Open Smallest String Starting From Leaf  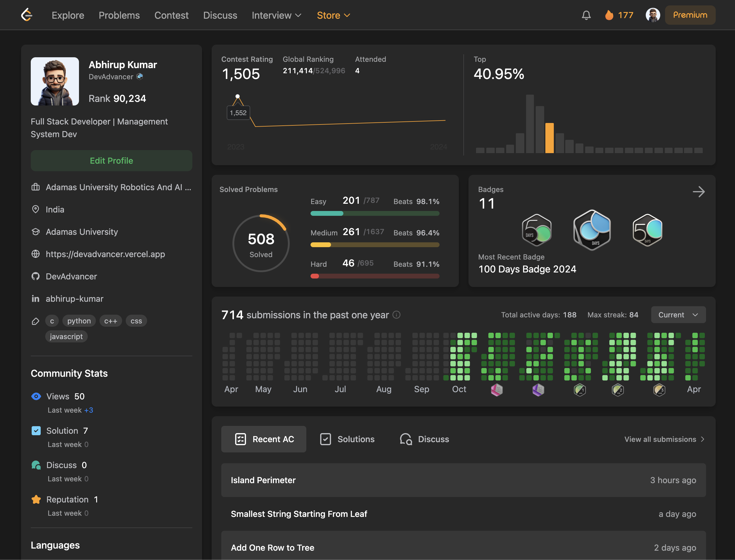click(463, 514)
